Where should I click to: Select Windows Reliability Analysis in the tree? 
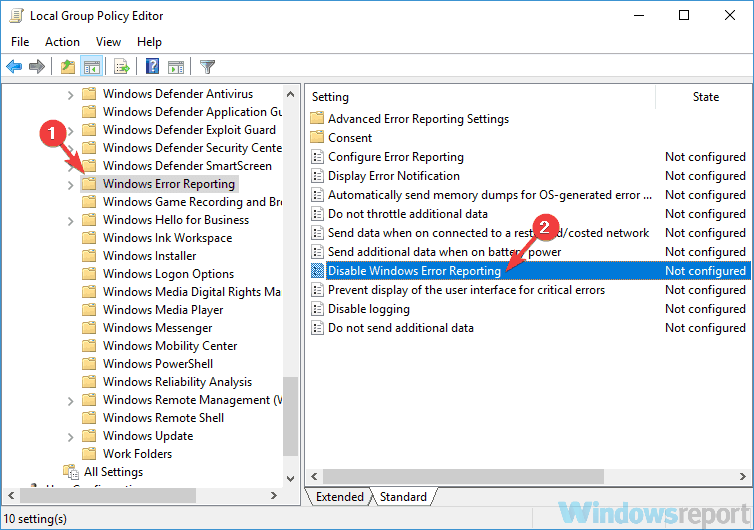click(x=177, y=382)
